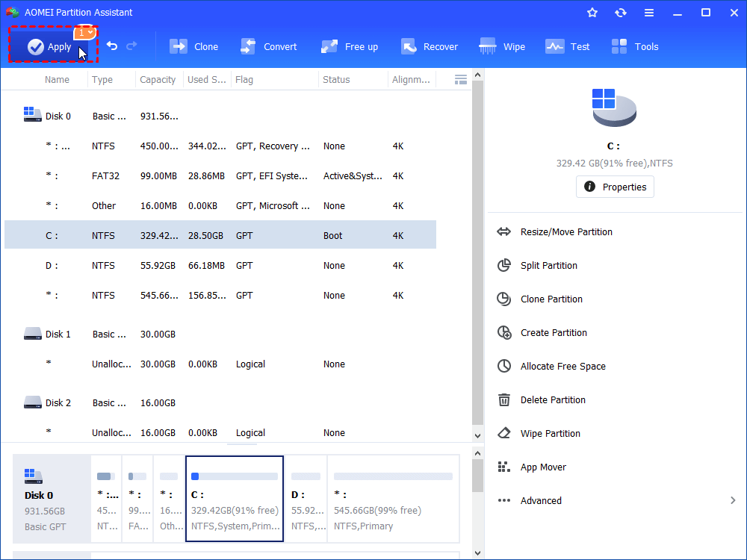Screen dimensions: 747x560
Task: Click the Redo arrow icon
Action: 133,46
